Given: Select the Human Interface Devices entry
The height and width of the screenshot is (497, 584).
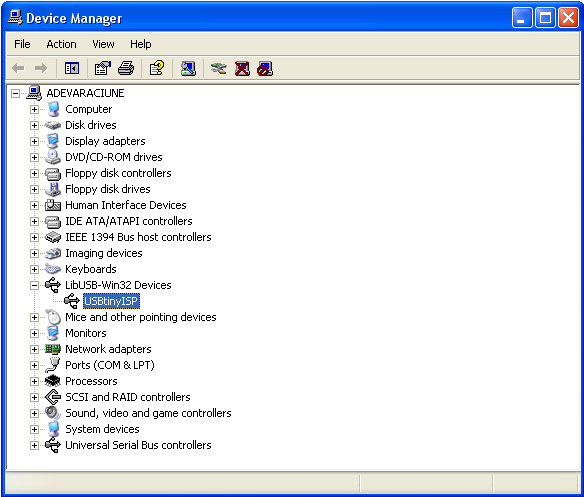Looking at the screenshot, I should point(126,205).
